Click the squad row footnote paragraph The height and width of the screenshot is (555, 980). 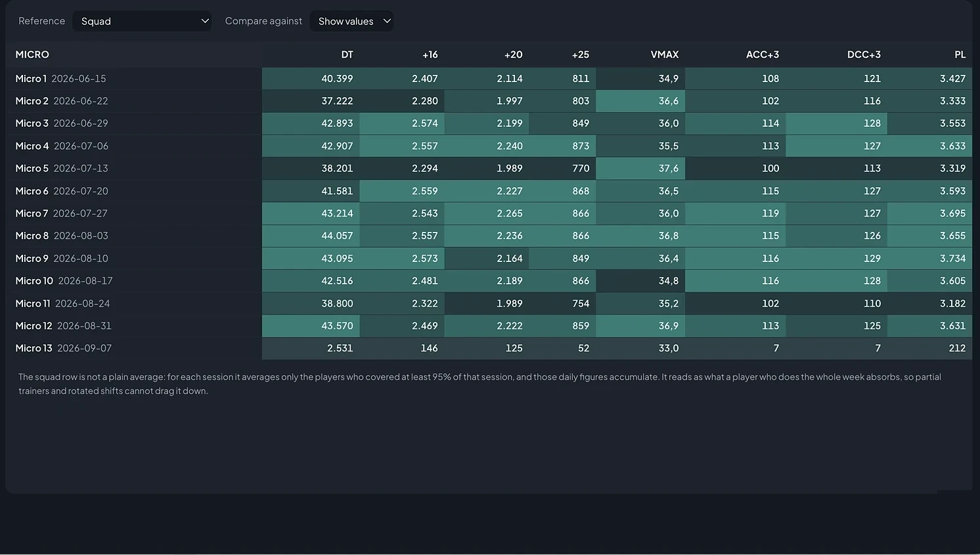pos(479,384)
